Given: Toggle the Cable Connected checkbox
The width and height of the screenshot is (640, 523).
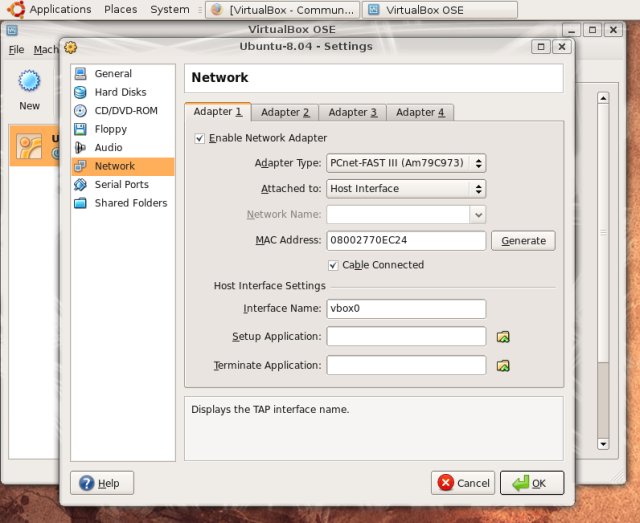Looking at the screenshot, I should [333, 265].
